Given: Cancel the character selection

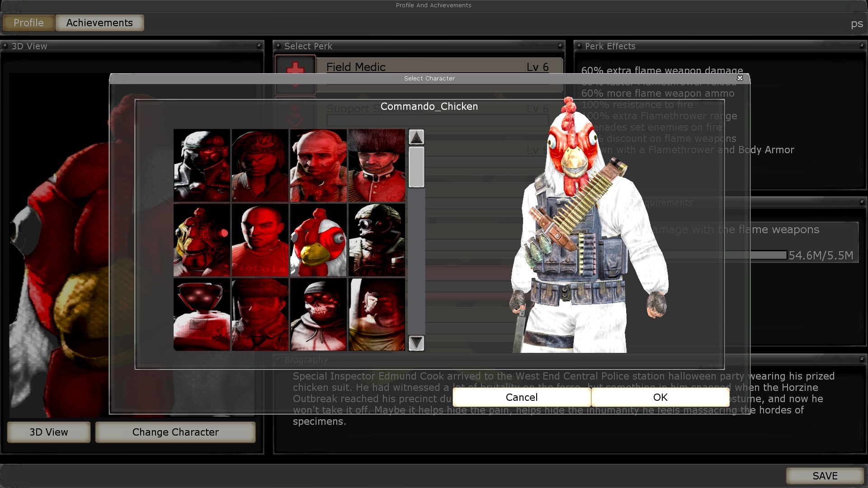Looking at the screenshot, I should coord(522,397).
